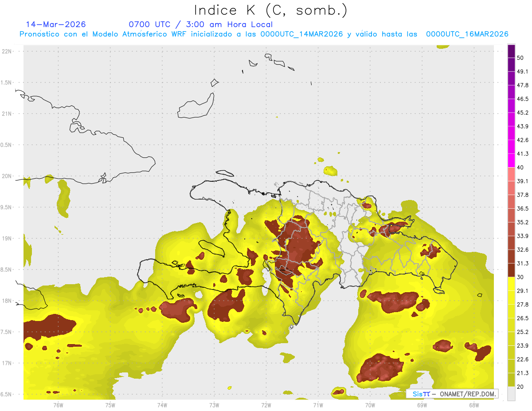The image size is (532, 411).
Task: Click the colorbar value 23.9
Action: tap(523, 345)
